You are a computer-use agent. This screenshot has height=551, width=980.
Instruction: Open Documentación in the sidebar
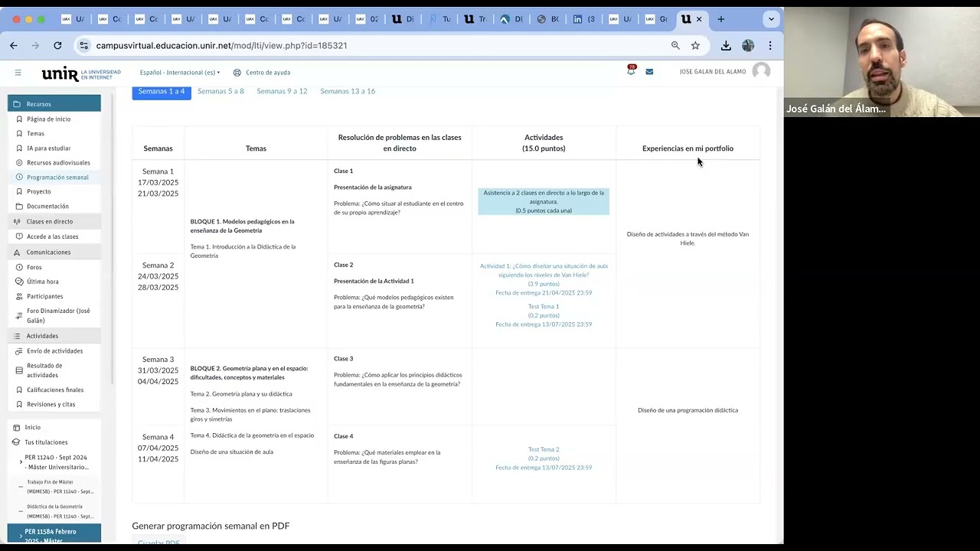pyautogui.click(x=47, y=207)
